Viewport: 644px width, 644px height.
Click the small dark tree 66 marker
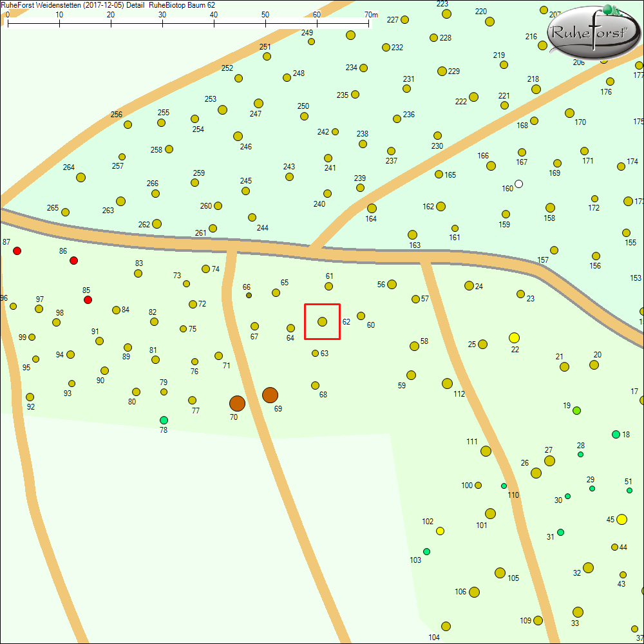249,295
